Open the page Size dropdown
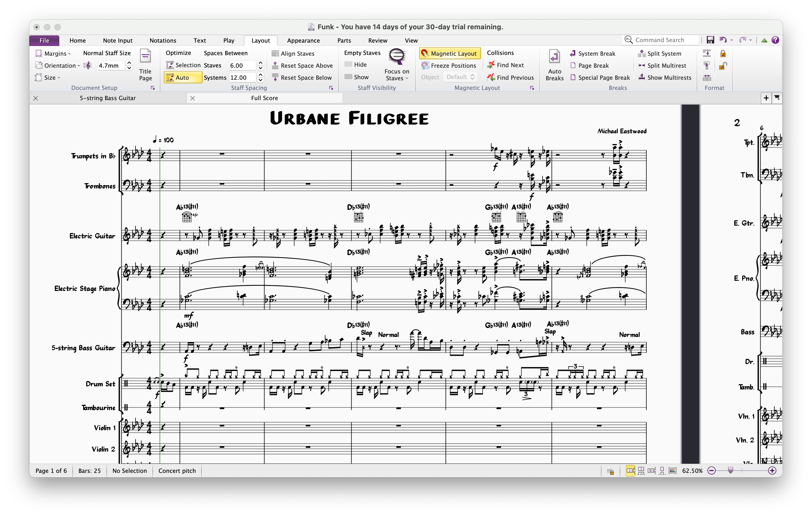This screenshot has width=812, height=516. pyautogui.click(x=48, y=78)
